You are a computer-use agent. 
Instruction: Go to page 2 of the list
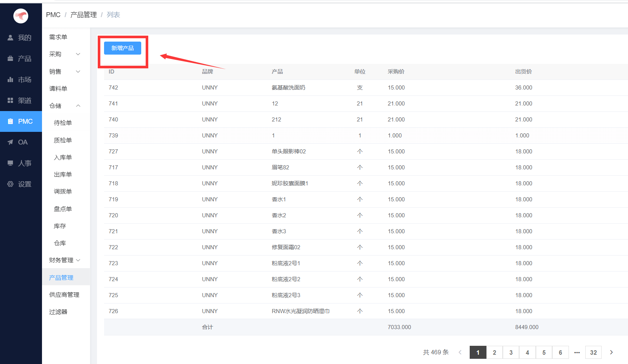494,352
